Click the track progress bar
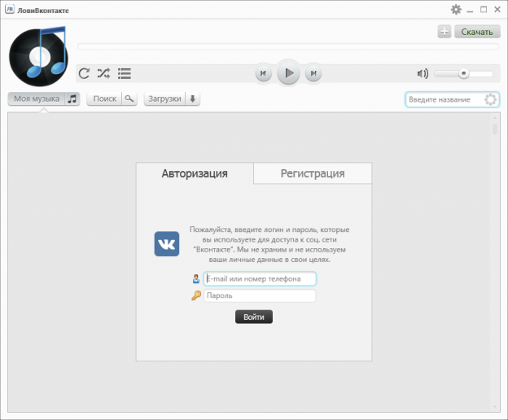This screenshot has width=508, height=420. (288, 46)
